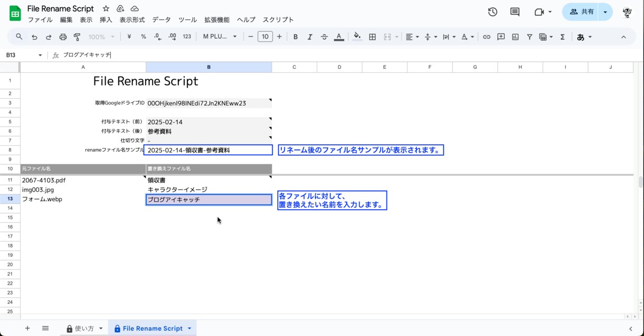This screenshot has width=644, height=336.
Task: Open the input tools あ dropdown
Action: (584, 36)
